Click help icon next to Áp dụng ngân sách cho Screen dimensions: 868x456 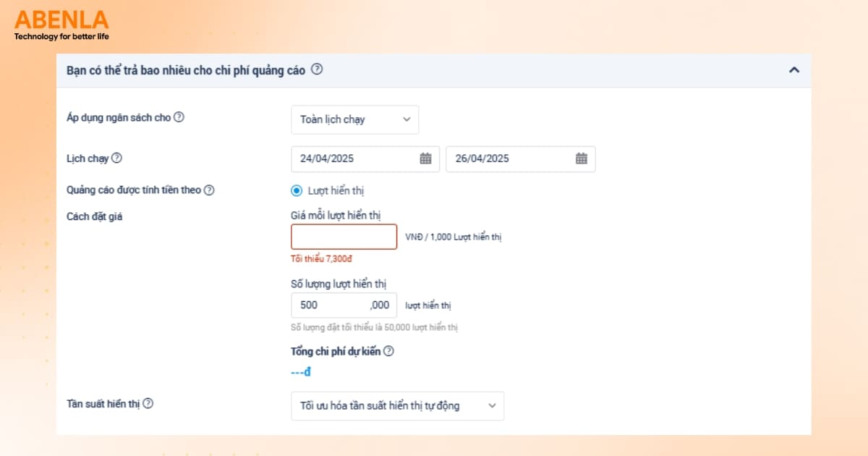pos(179,117)
